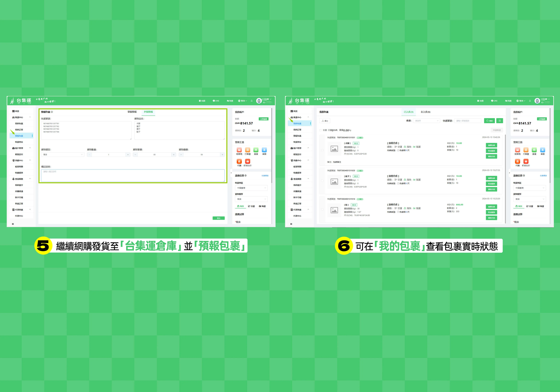Open 繁体 language dropdown in right screenshot
This screenshot has height=392, width=560.
[521, 101]
